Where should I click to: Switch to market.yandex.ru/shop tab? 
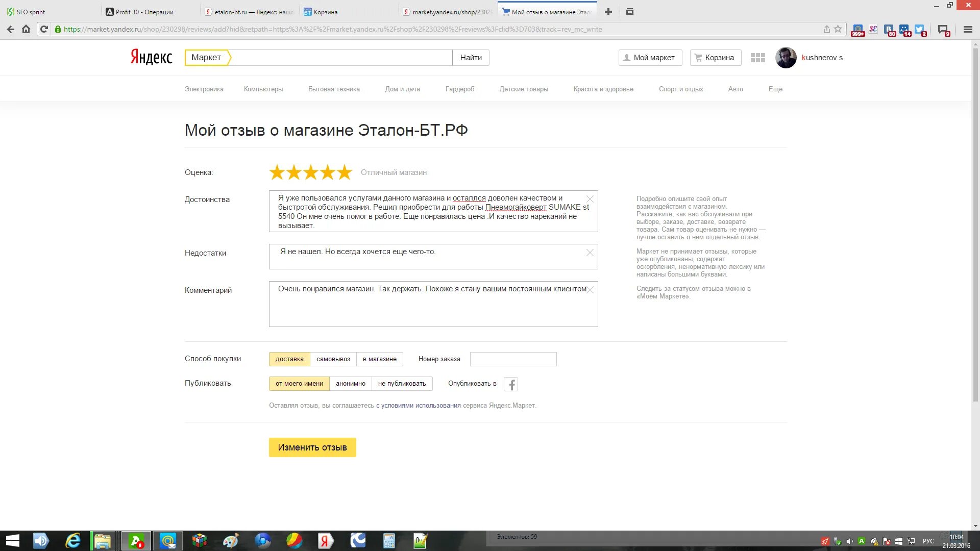coord(447,12)
